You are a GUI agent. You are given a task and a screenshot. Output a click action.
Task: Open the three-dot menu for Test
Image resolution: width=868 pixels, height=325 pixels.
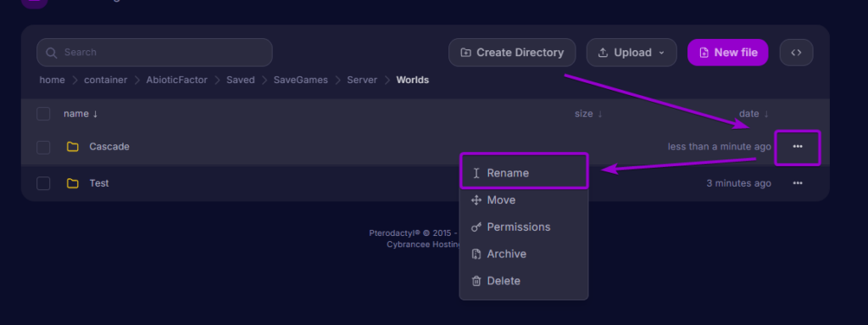(797, 183)
